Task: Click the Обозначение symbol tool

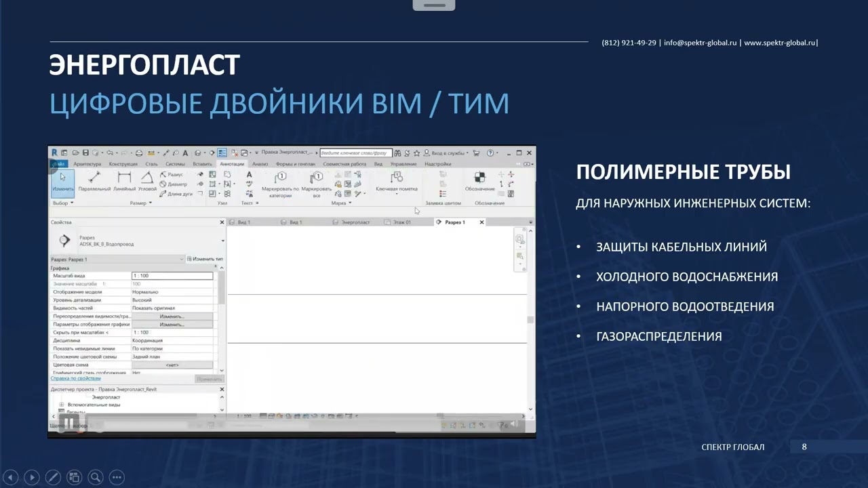Action: click(480, 181)
